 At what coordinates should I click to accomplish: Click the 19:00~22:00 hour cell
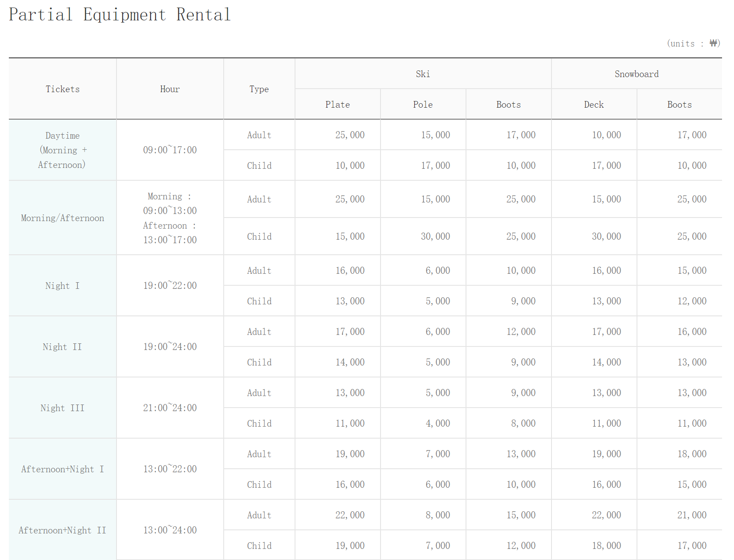(170, 286)
